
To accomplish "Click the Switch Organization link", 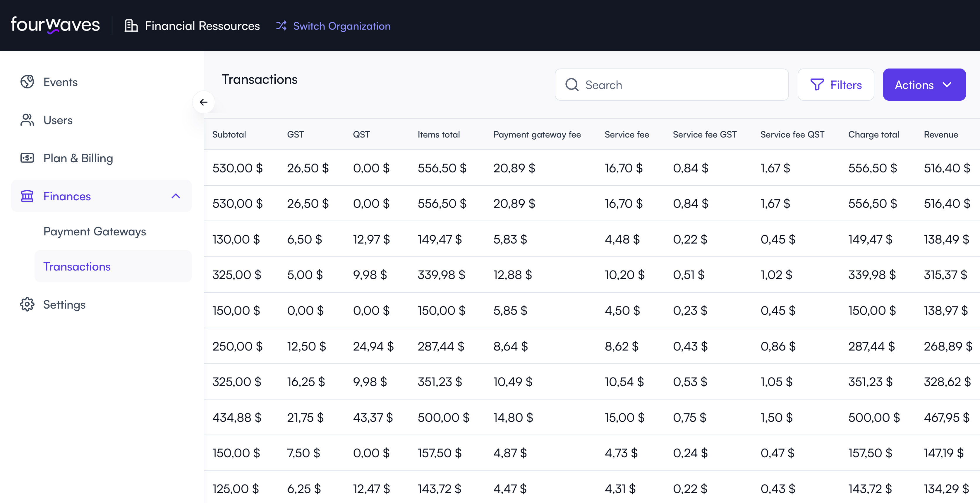I will tap(341, 26).
